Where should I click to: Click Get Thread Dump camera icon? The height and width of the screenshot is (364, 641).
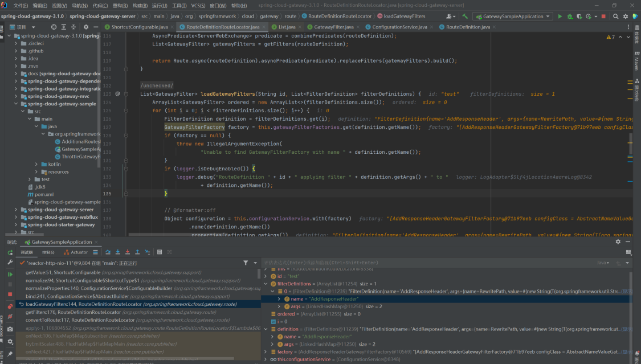(x=10, y=329)
